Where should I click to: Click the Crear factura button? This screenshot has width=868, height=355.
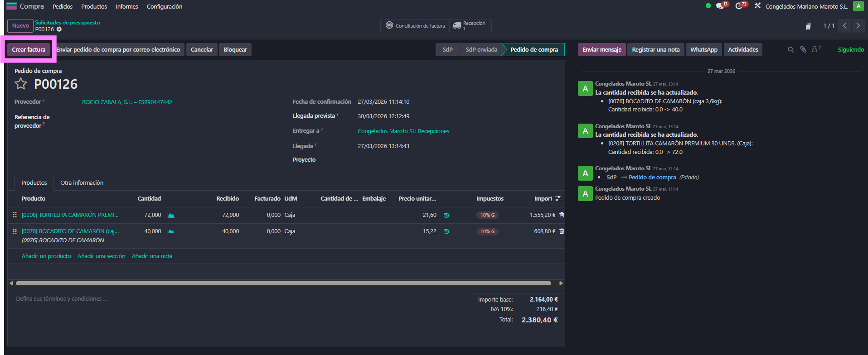tap(29, 50)
